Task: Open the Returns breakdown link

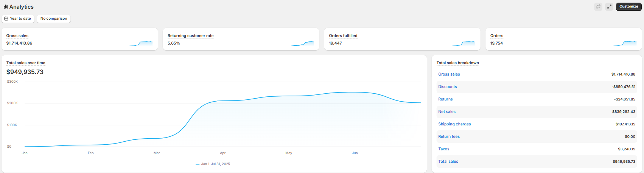Action: coord(445,99)
